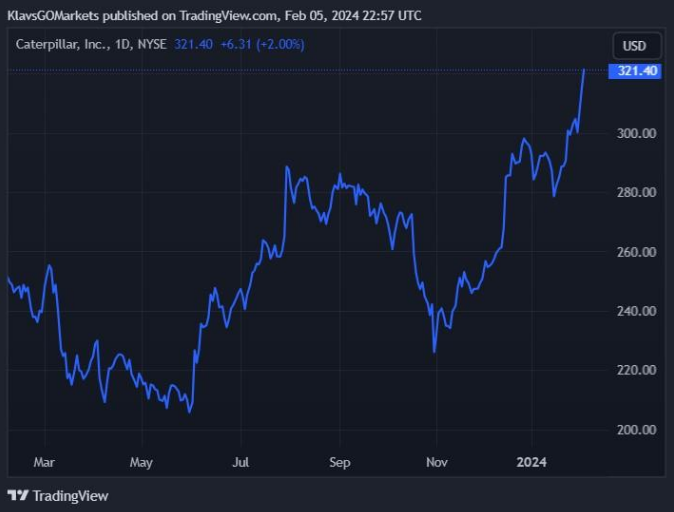Viewport: 674px width, 512px height.
Task: Click the Sep time axis label
Action: coord(340,463)
